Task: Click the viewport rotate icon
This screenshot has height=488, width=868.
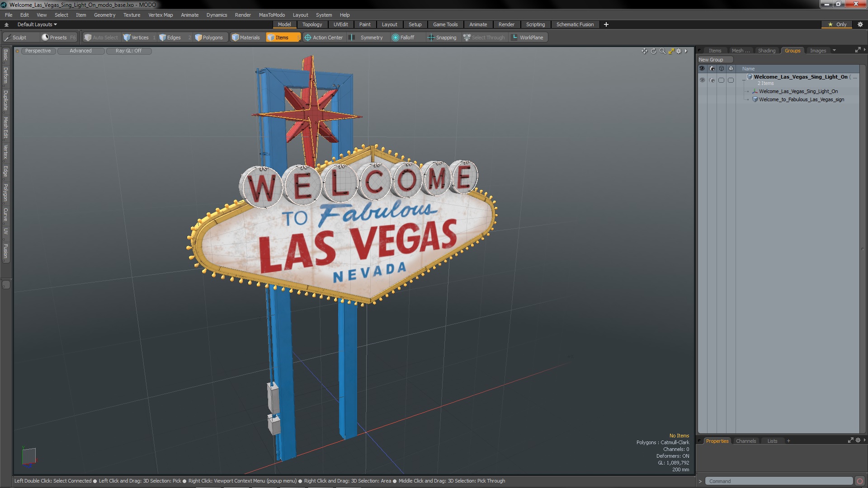Action: [x=653, y=51]
